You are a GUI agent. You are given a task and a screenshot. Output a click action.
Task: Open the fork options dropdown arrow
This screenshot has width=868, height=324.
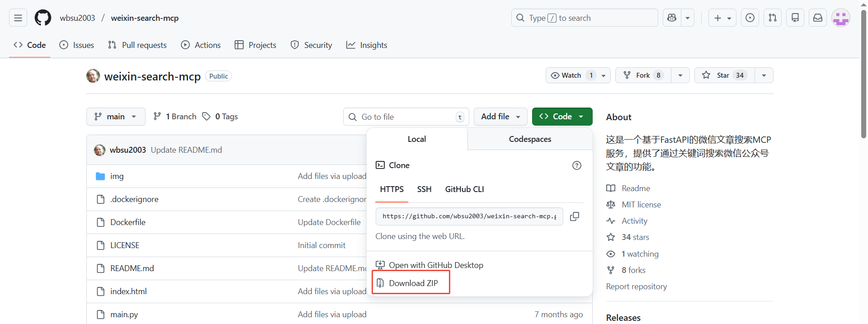click(680, 75)
